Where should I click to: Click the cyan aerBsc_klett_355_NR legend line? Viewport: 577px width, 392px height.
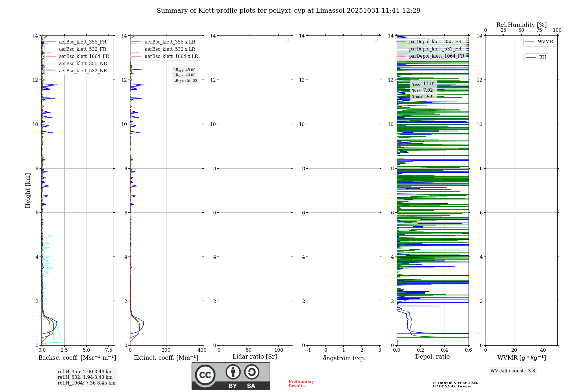point(51,63)
